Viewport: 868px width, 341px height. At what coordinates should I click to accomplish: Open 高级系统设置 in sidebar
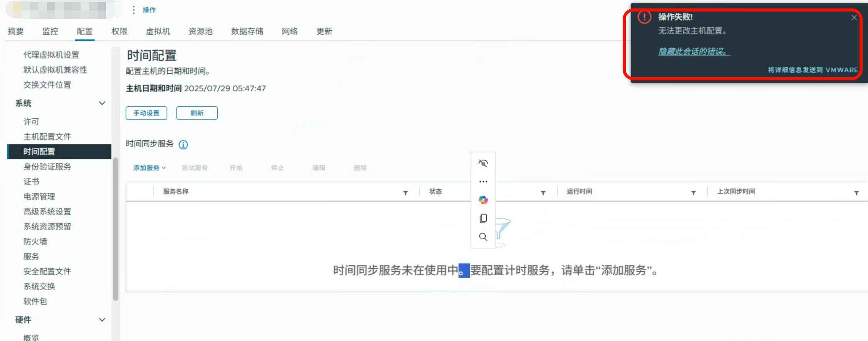[x=47, y=212]
